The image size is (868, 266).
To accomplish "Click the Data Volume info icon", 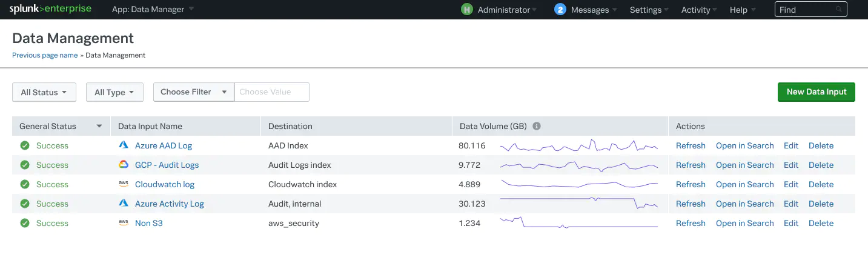I will 536,127.
